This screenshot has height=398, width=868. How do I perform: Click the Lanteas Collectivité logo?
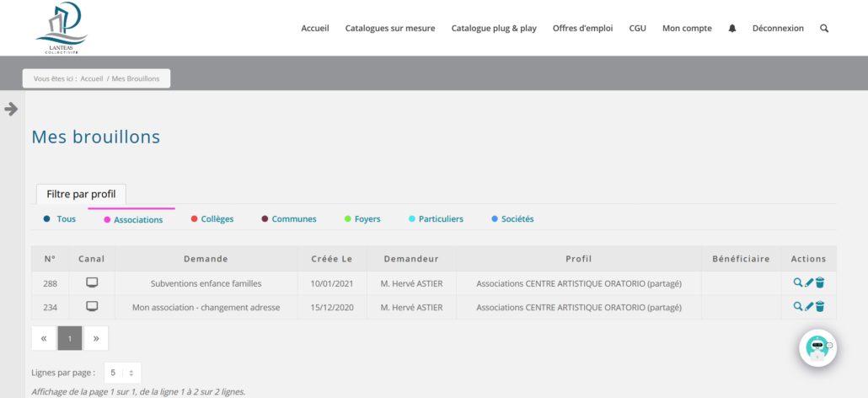[x=62, y=28]
